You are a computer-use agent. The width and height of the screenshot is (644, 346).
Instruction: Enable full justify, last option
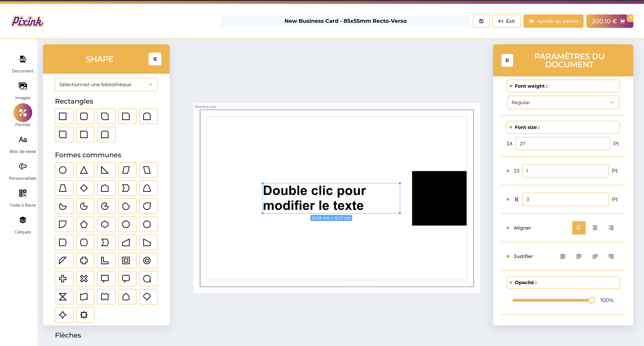point(611,256)
